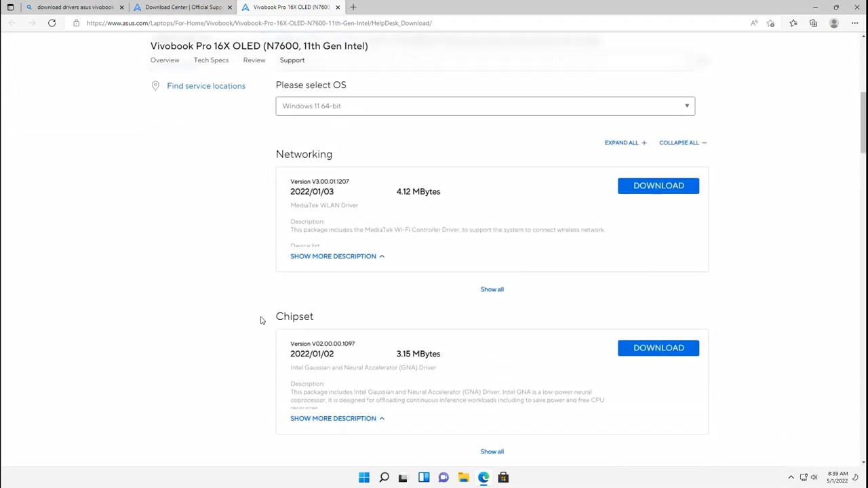868x488 pixels.
Task: Click COLLAPSE ALL
Action: pos(683,143)
